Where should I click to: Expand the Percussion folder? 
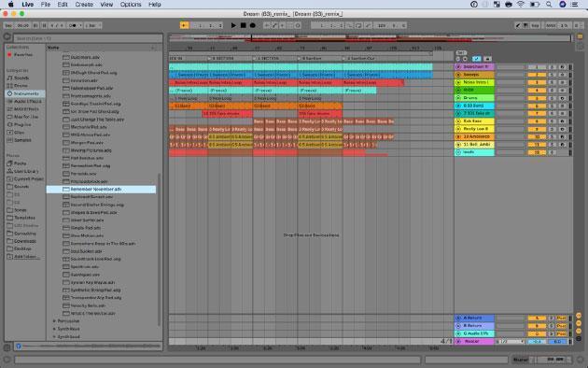coord(54,321)
